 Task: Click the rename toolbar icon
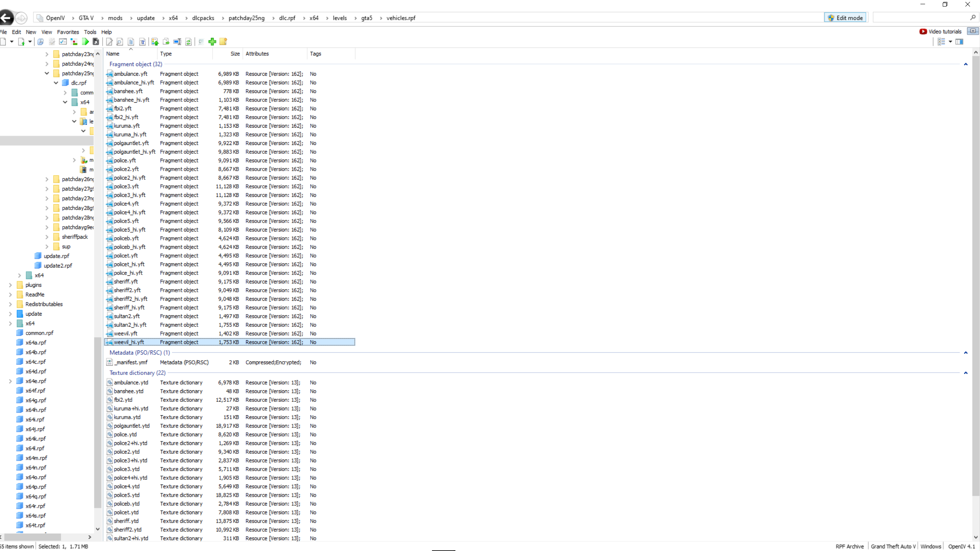[x=177, y=42]
